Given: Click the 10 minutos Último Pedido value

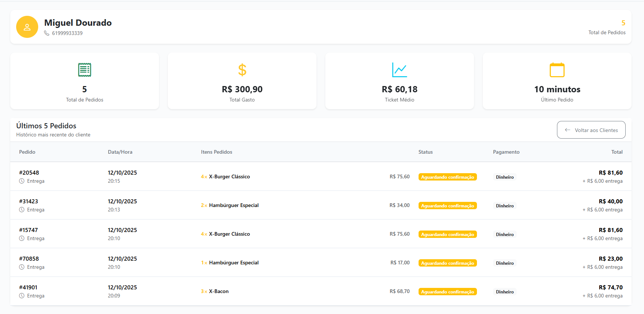Looking at the screenshot, I should tap(557, 89).
